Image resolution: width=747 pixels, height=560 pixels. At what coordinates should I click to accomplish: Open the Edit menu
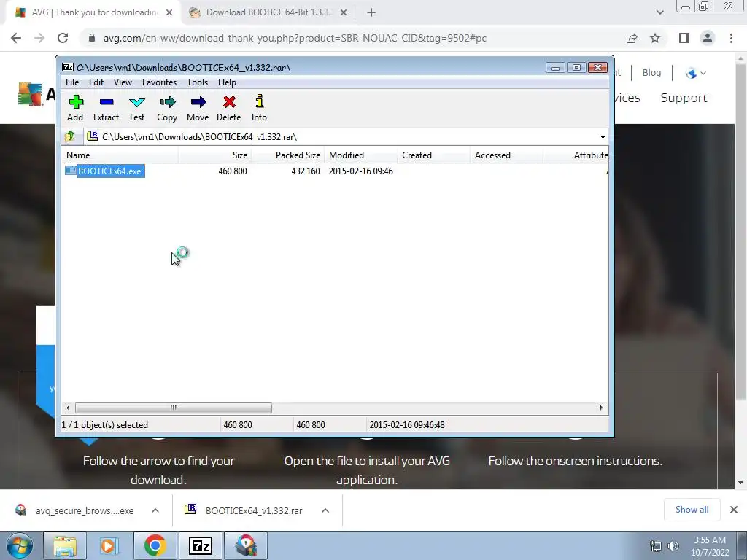coord(96,82)
